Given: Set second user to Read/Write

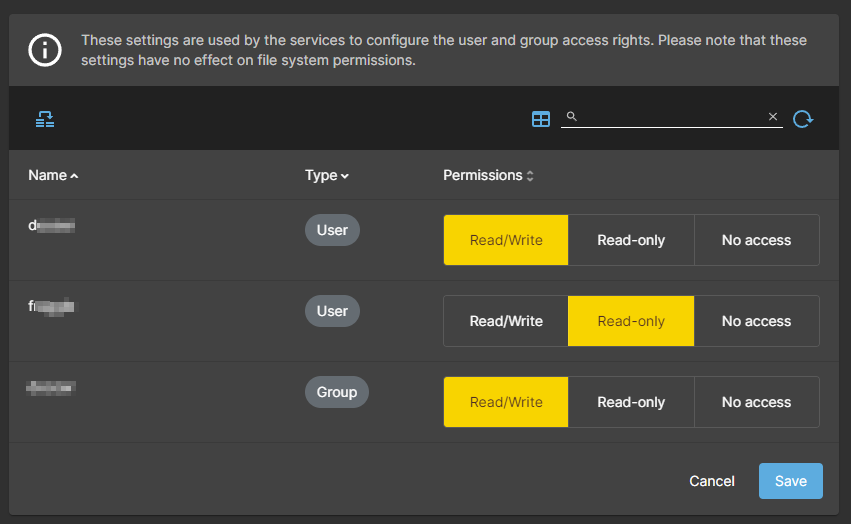Looking at the screenshot, I should (506, 321).
